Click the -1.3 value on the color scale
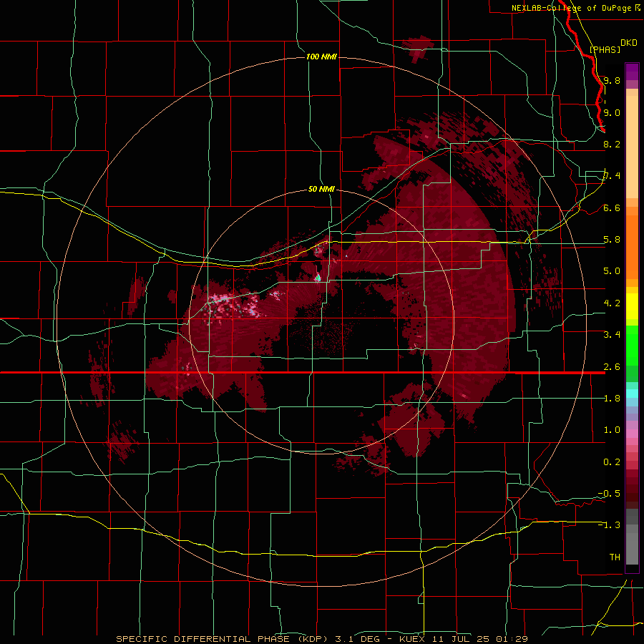 (609, 525)
